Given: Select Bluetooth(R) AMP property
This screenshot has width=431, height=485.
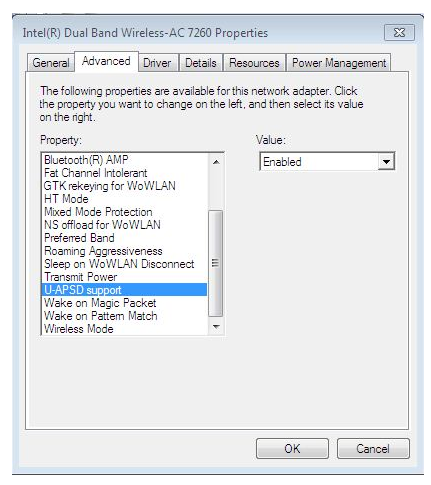Looking at the screenshot, I should coord(86,160).
